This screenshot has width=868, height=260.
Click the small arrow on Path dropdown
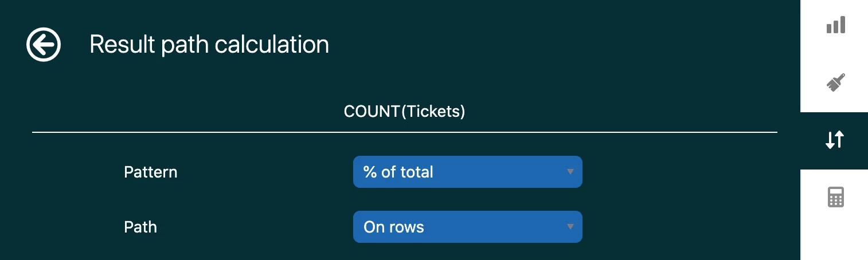click(570, 227)
